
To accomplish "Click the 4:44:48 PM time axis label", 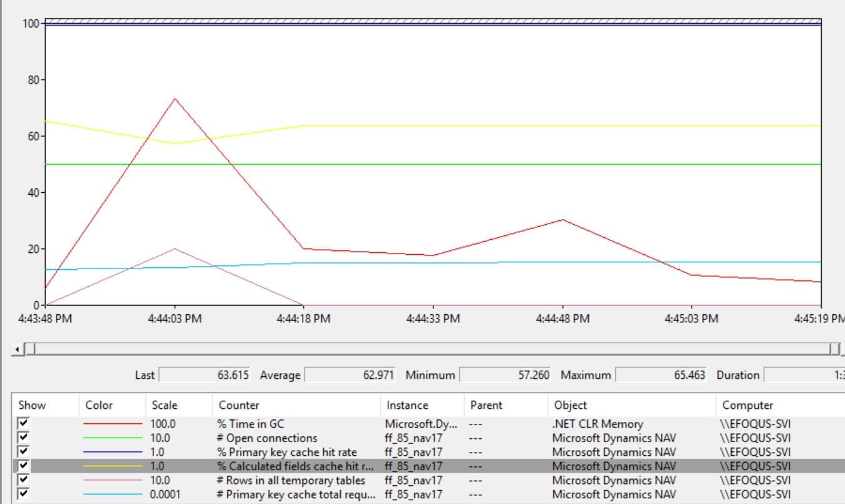I will 562,319.
